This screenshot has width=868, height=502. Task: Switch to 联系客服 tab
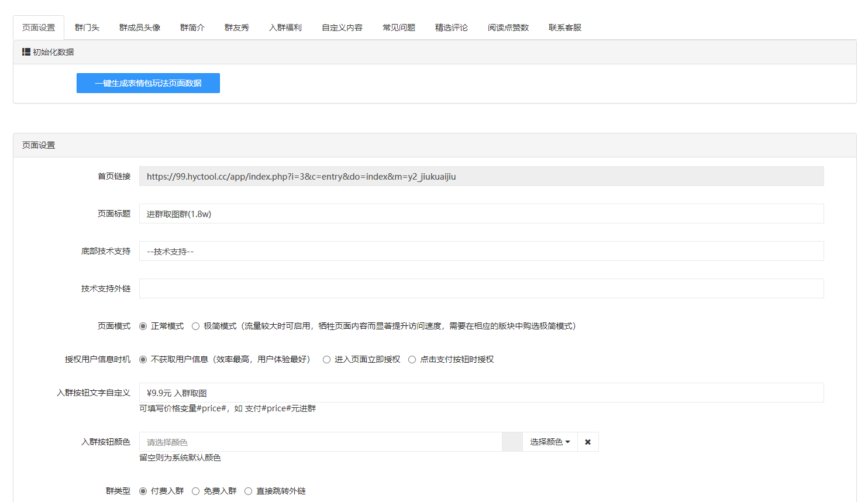tap(565, 27)
